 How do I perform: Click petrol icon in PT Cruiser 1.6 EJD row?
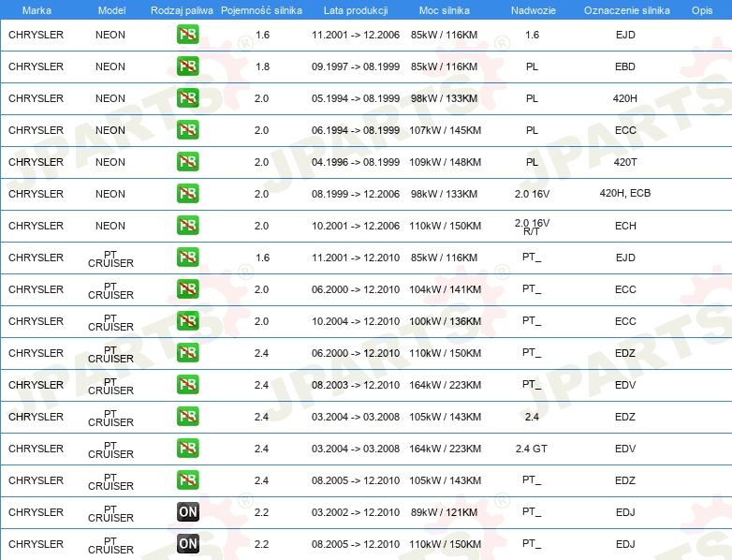coord(187,258)
